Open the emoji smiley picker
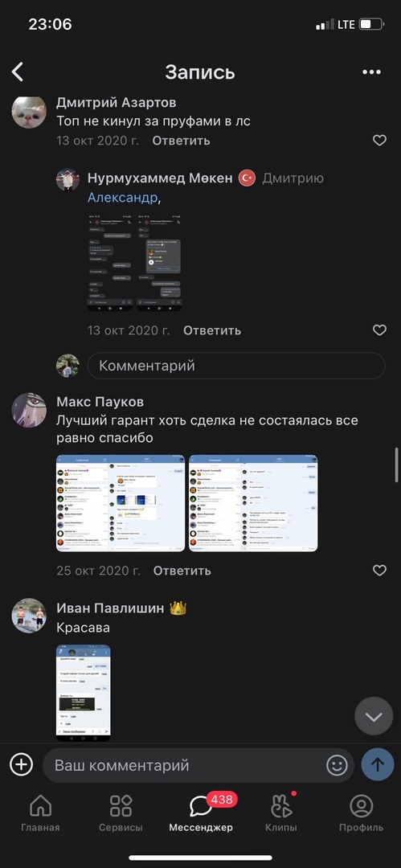 [x=337, y=765]
